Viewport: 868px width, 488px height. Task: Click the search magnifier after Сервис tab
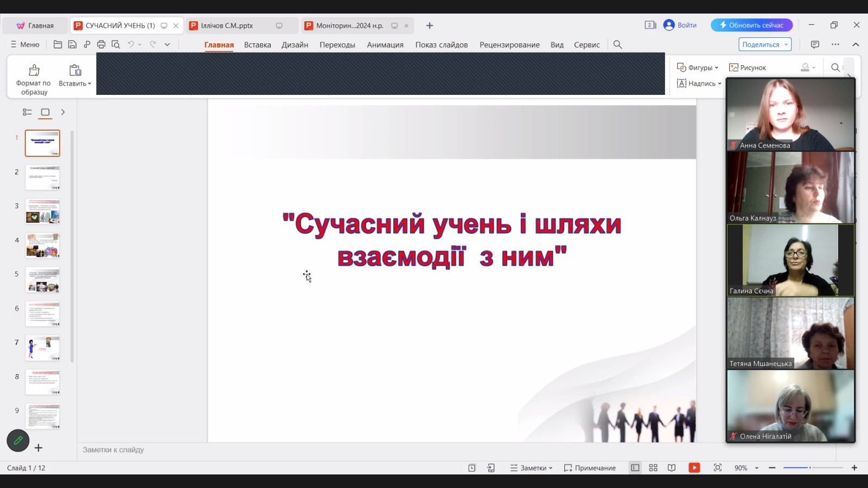[x=617, y=44]
